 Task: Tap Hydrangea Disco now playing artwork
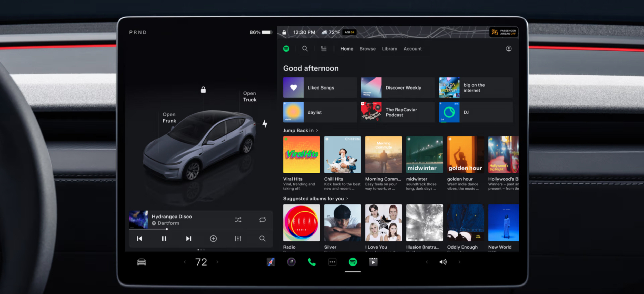point(138,219)
